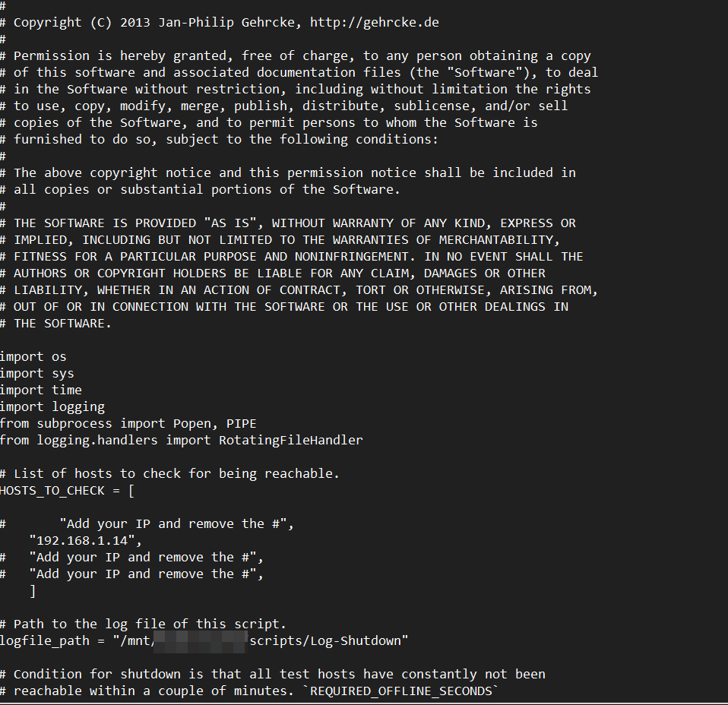The width and height of the screenshot is (728, 705).
Task: Click the HOSTS_TO_CHECK variable name
Action: (52, 490)
